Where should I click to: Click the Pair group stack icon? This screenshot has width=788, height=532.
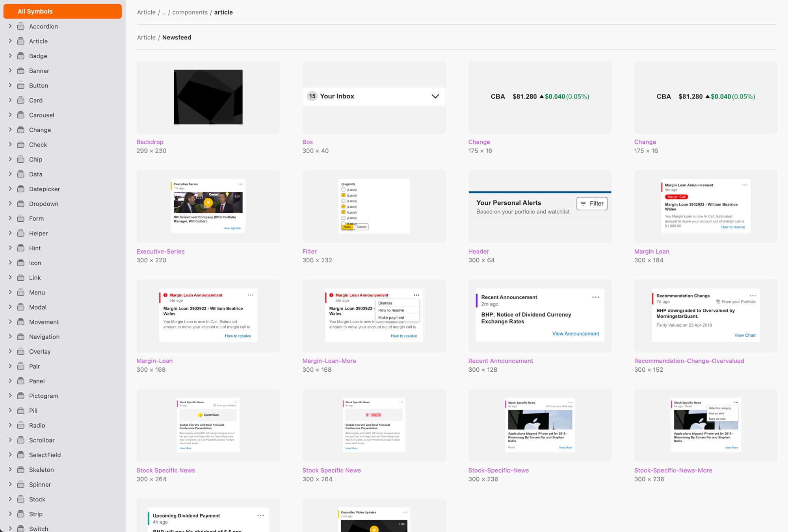pyautogui.click(x=20, y=366)
